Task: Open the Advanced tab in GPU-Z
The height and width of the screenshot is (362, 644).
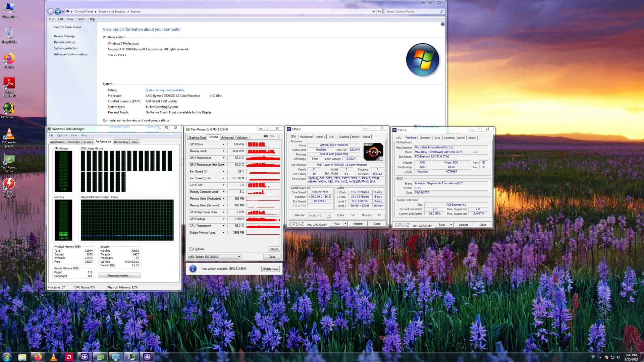Action: click(227, 137)
